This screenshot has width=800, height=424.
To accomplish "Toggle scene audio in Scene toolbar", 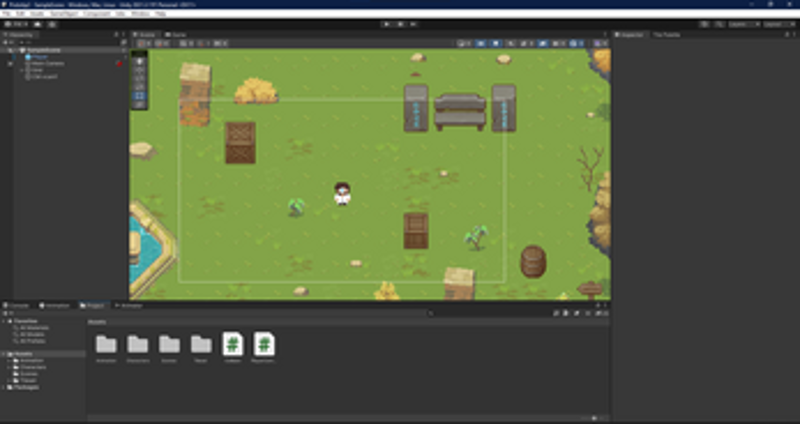I will [x=510, y=43].
